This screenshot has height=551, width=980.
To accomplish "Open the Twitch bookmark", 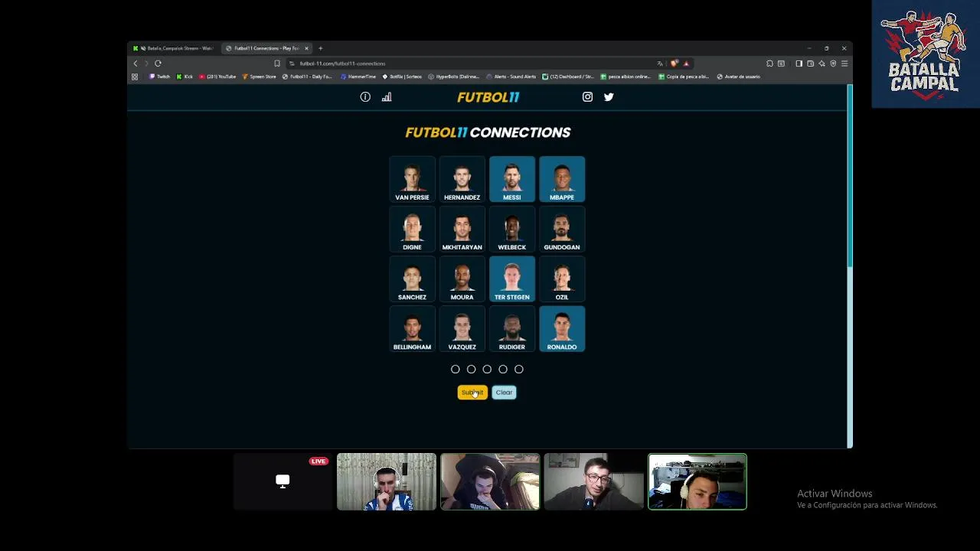I will pyautogui.click(x=159, y=77).
